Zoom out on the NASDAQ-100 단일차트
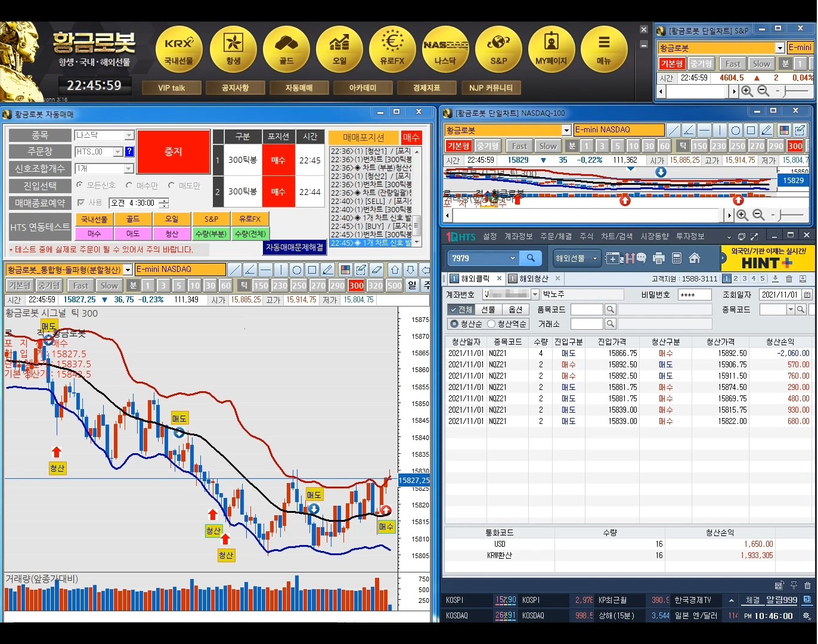 click(758, 215)
